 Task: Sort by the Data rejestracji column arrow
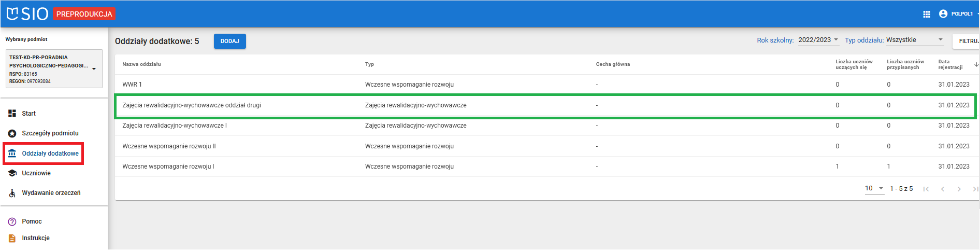tap(976, 65)
